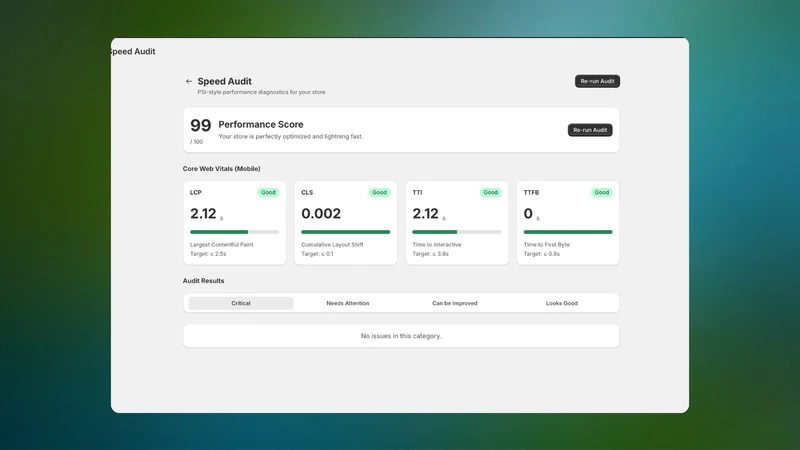The width and height of the screenshot is (800, 450).
Task: Click the 2.12 value in the TTI card
Action: click(x=426, y=213)
